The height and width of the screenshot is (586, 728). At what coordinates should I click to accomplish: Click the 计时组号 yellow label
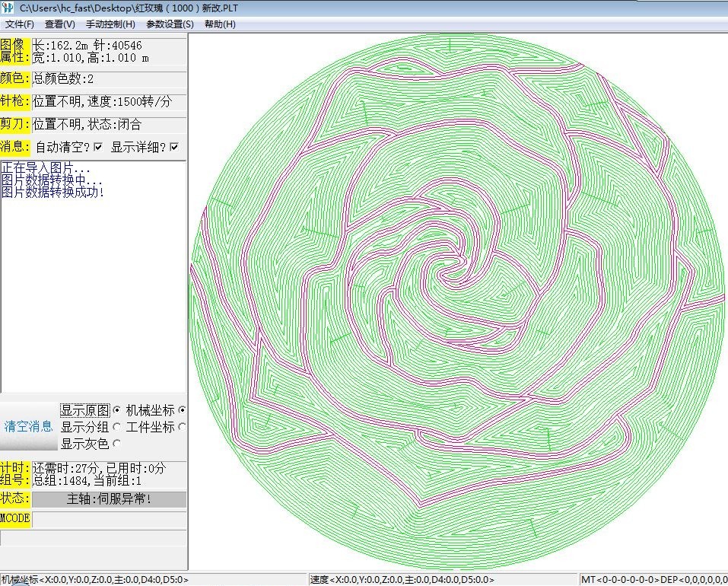[x=15, y=474]
